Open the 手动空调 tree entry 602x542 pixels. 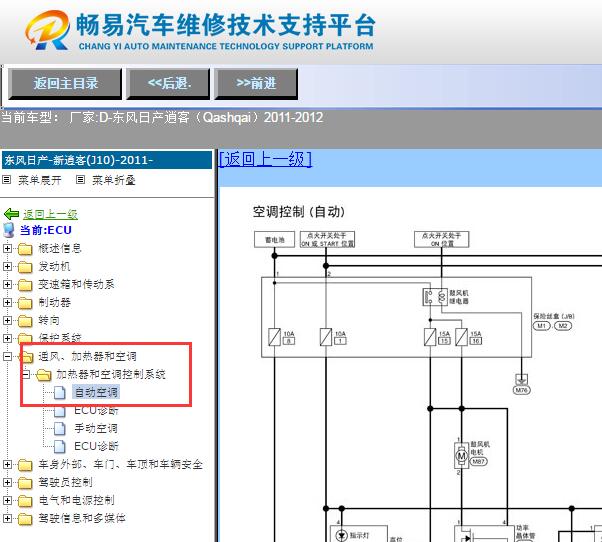pyautogui.click(x=96, y=428)
